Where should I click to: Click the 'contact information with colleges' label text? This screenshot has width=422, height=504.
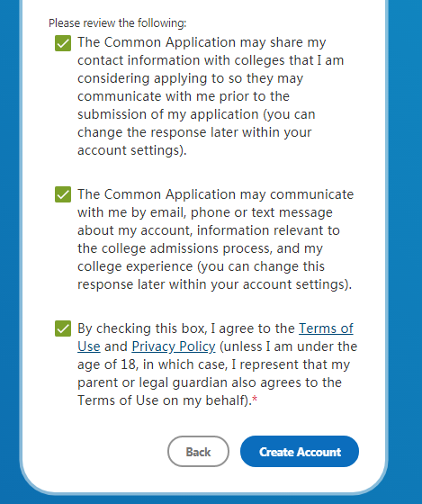click(182, 60)
